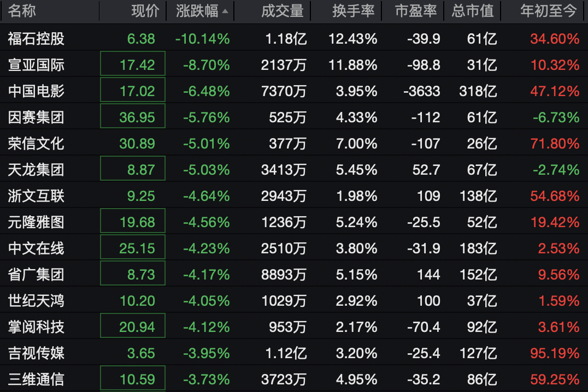The height and width of the screenshot is (392, 588).
Task: Click the 换手率 column header
Action: coord(354,11)
